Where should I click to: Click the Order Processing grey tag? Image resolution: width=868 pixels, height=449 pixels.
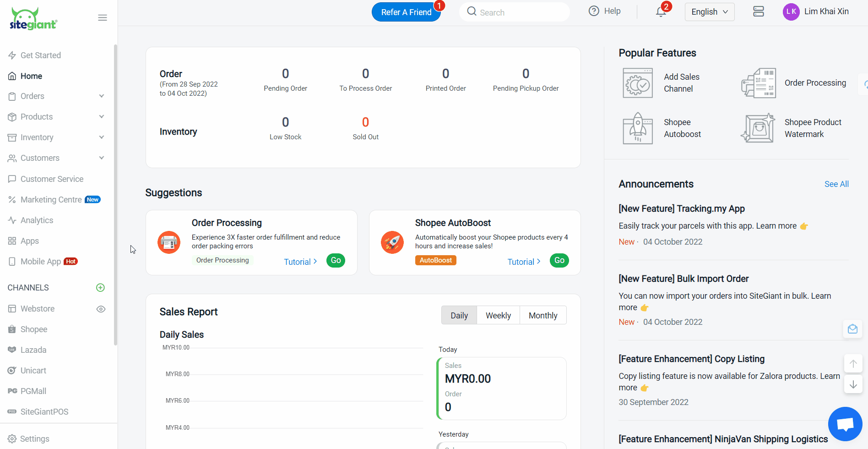[x=222, y=260]
